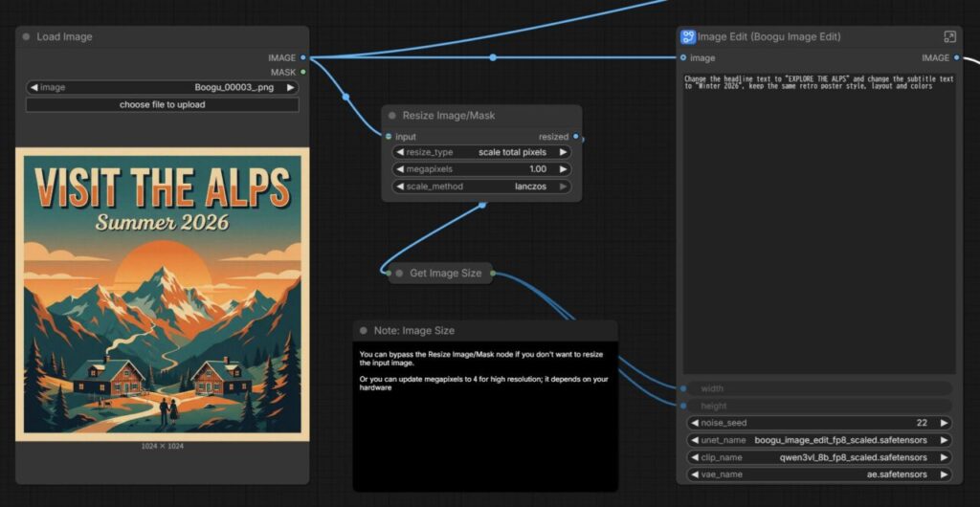The height and width of the screenshot is (507, 980).
Task: Click the link dot below Resize Image/Mask
Action: click(x=482, y=204)
